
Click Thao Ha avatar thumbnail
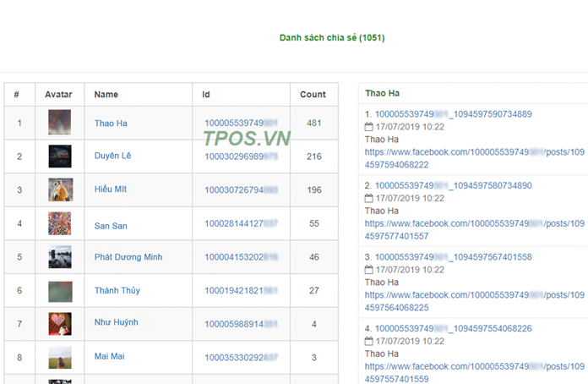point(60,122)
